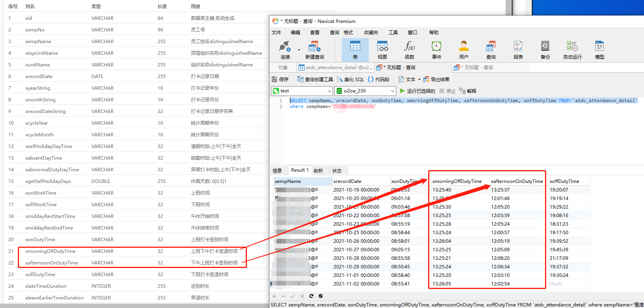Open the 事件 (Event) clock icon

coord(437,50)
